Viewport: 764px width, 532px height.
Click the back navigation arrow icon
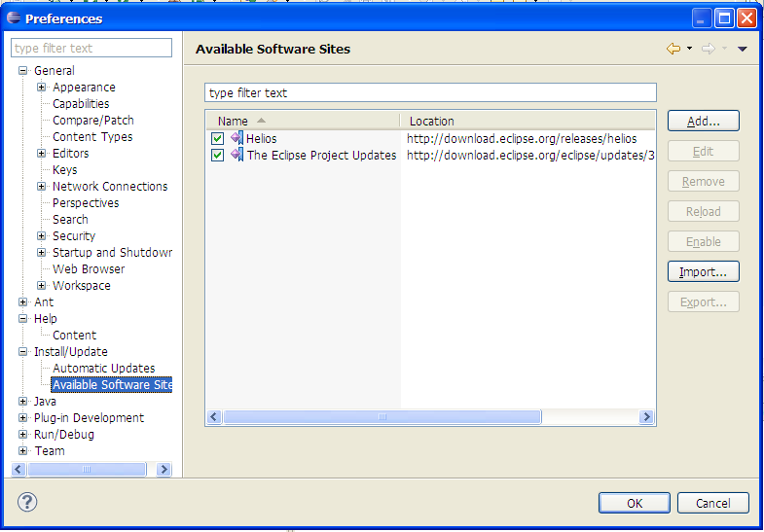click(x=673, y=49)
